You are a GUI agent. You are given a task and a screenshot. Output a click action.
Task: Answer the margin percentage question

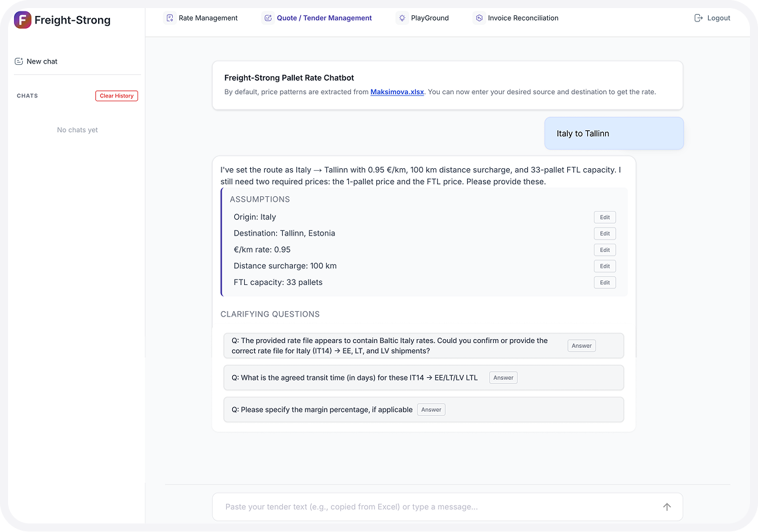(431, 410)
